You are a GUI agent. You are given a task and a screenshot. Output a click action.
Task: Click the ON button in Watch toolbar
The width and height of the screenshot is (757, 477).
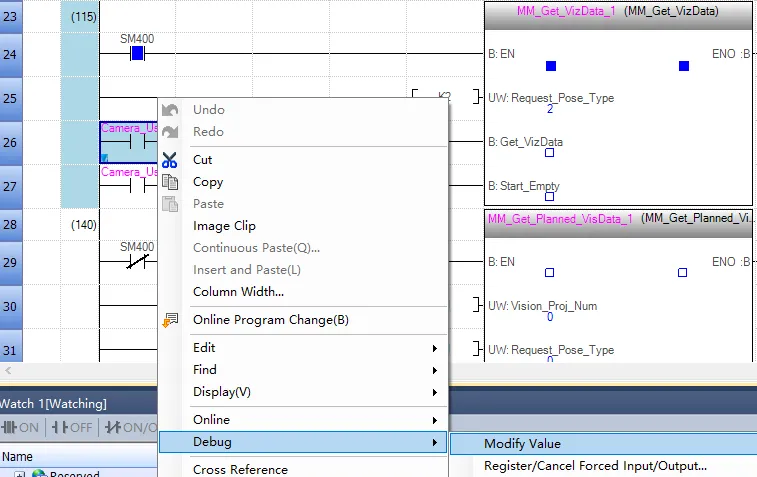click(x=20, y=427)
